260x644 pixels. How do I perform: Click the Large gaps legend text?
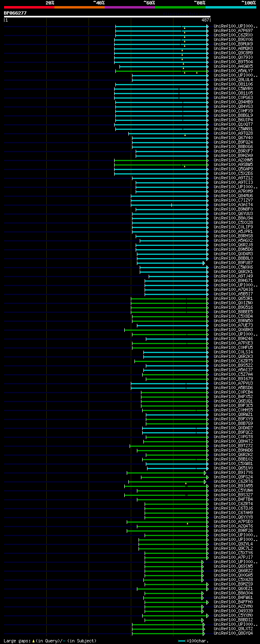[x=50, y=641]
